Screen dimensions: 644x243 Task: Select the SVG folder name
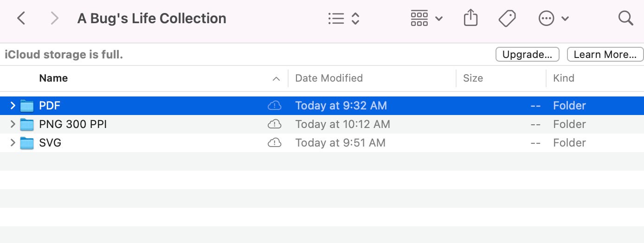(50, 143)
